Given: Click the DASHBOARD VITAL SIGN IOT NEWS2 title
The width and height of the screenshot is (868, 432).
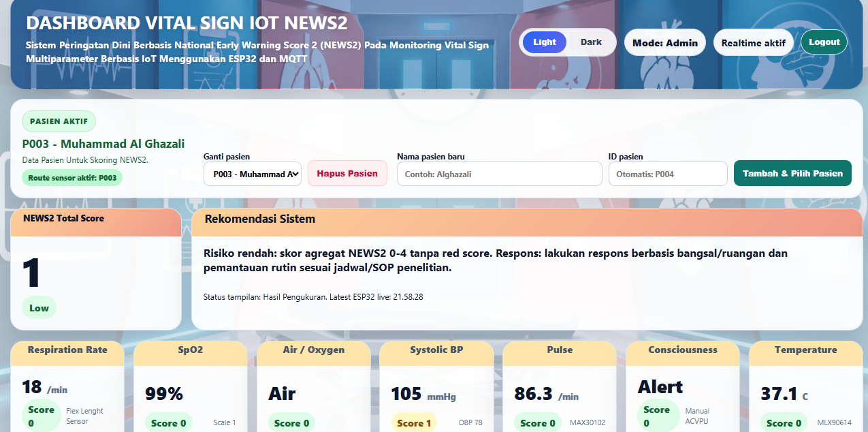Looking at the screenshot, I should (187, 22).
